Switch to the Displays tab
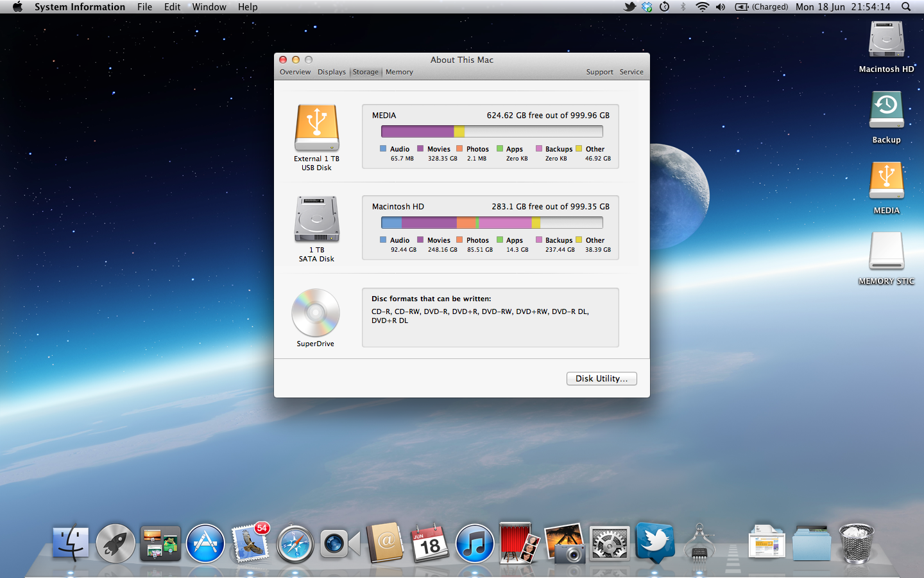The width and height of the screenshot is (924, 578). (332, 72)
